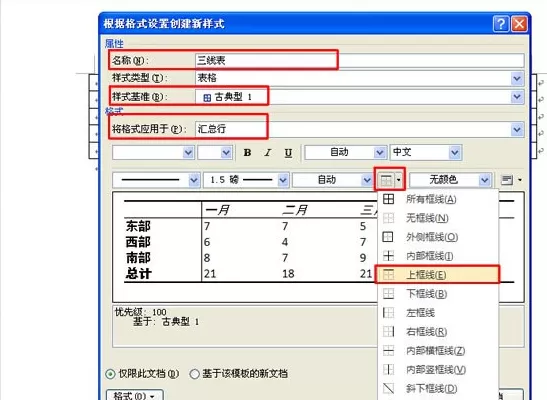Click the border style grid icon
The image size is (547, 400).
tap(386, 180)
